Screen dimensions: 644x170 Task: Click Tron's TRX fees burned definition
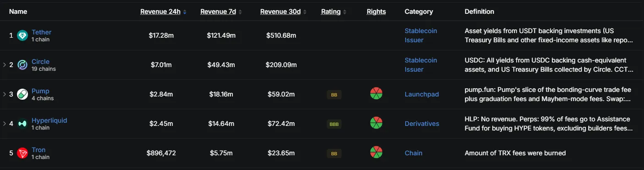pos(515,153)
